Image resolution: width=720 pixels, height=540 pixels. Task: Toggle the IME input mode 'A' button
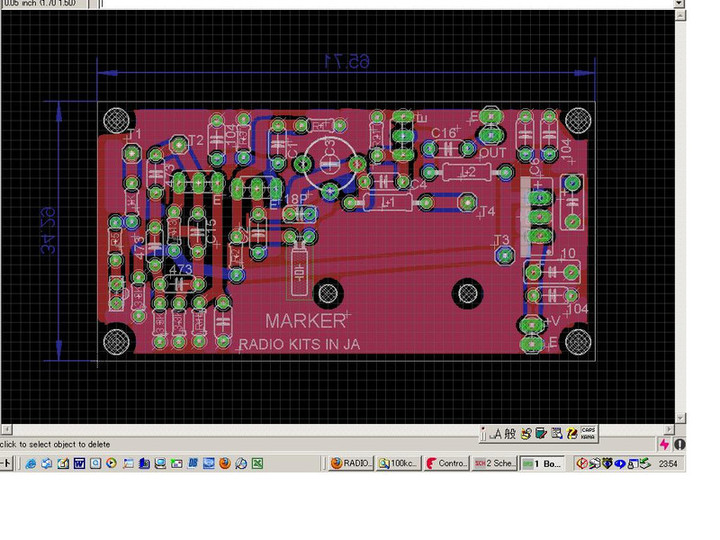[496, 433]
